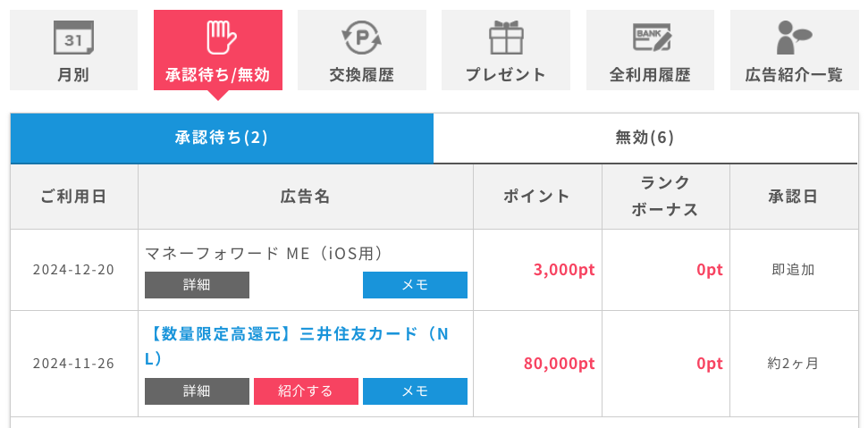
Task: Open 交換履歴 point exchange icon
Action: pos(361,37)
